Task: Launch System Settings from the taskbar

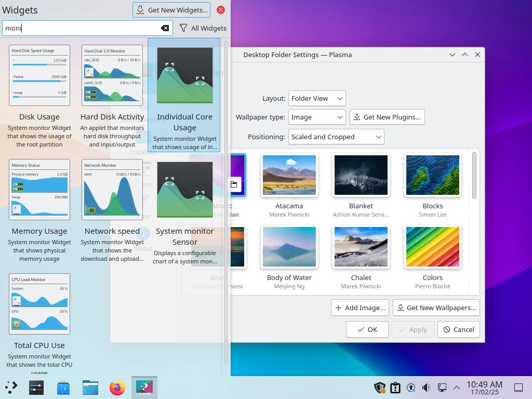Action: pyautogui.click(x=36, y=388)
